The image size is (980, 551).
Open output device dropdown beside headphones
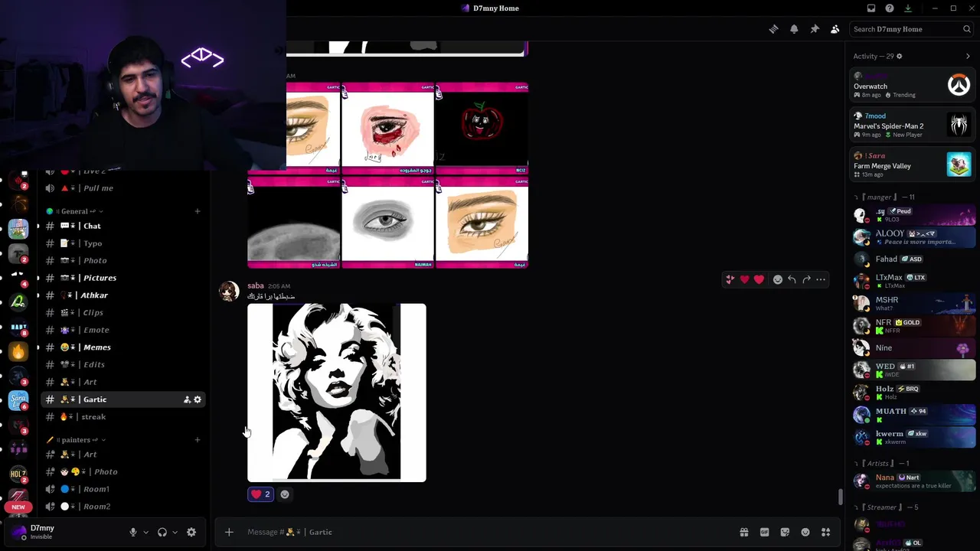[175, 532]
